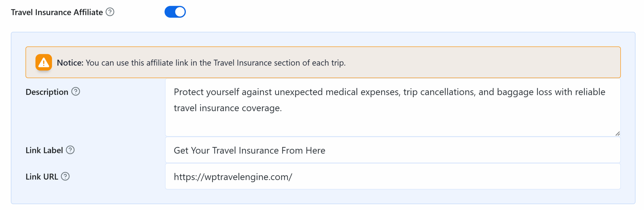Click the "Travel Insurance Affiliate" setting label
This screenshot has width=644, height=210.
(x=57, y=12)
